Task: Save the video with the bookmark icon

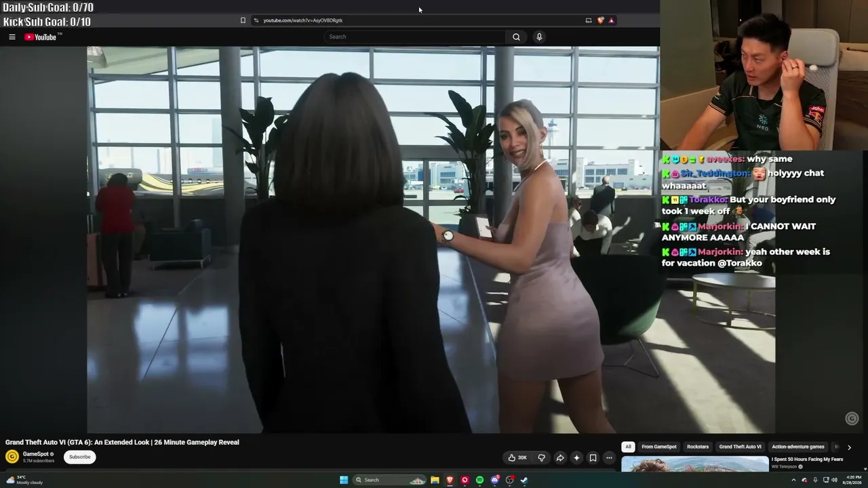Action: coord(593,457)
